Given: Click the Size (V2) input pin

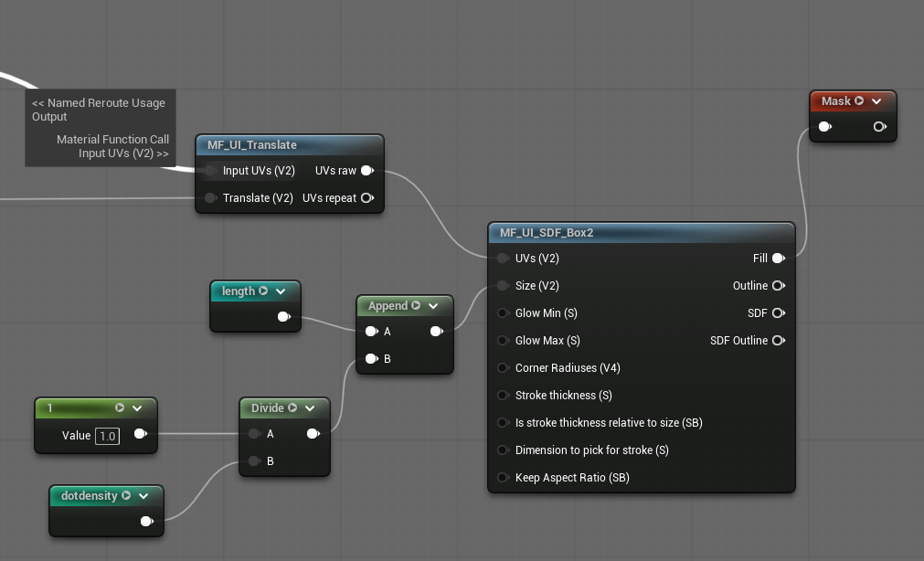Looking at the screenshot, I should click(503, 286).
